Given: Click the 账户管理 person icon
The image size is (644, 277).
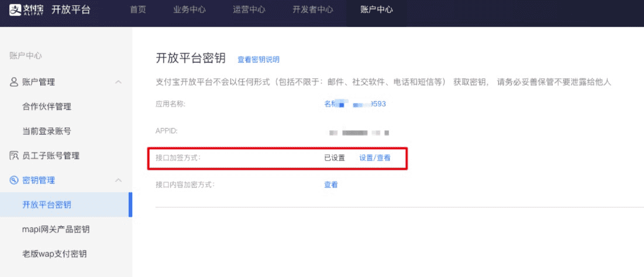Looking at the screenshot, I should pyautogui.click(x=13, y=82).
